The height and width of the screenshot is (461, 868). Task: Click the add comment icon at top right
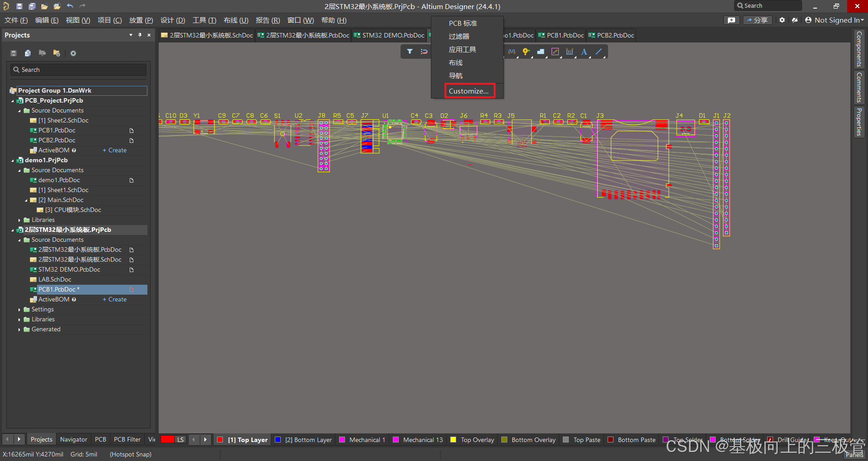point(731,20)
